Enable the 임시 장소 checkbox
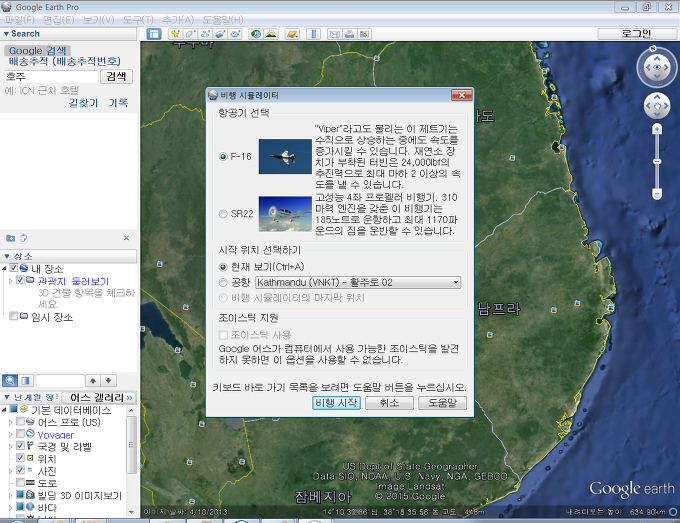The height and width of the screenshot is (523, 680). pyautogui.click(x=14, y=316)
